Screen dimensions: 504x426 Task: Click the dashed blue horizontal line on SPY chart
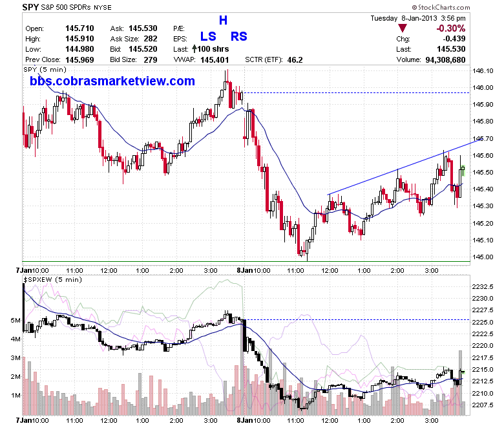coord(357,93)
